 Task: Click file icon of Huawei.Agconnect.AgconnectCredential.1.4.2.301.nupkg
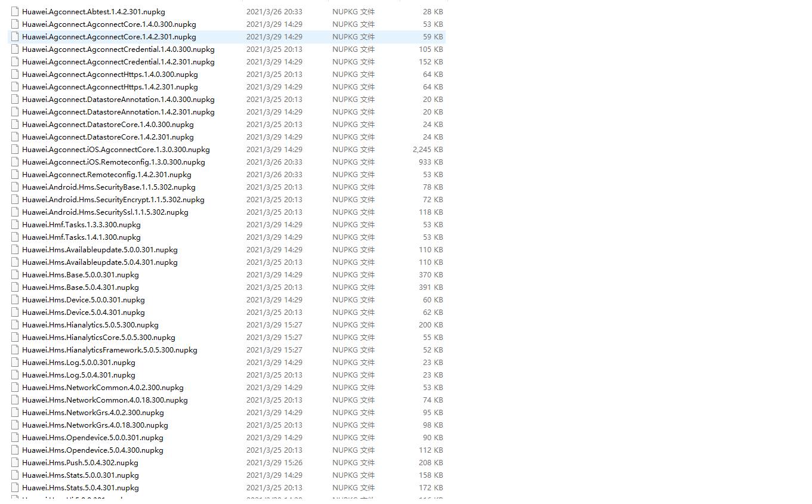pyautogui.click(x=15, y=61)
